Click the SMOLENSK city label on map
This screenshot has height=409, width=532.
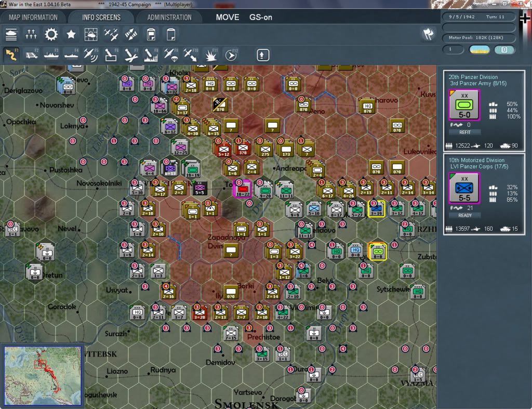tap(247, 405)
